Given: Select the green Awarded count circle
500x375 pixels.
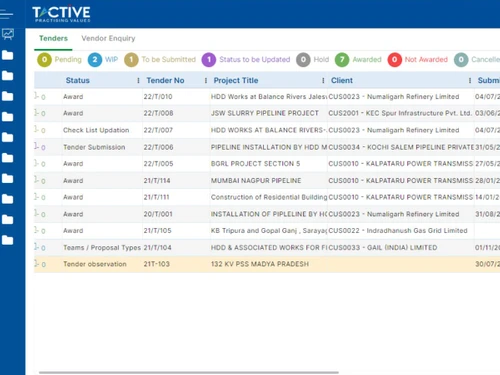Looking at the screenshot, I should tap(342, 60).
